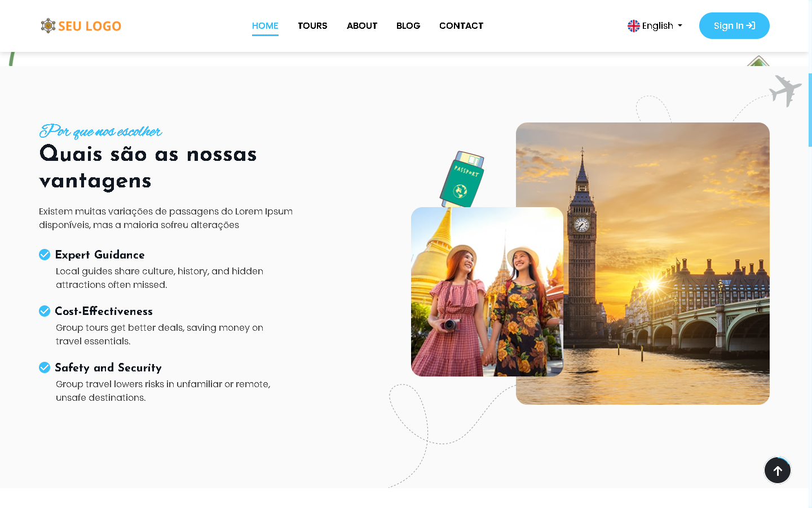Open the TOURS menu item

click(312, 26)
